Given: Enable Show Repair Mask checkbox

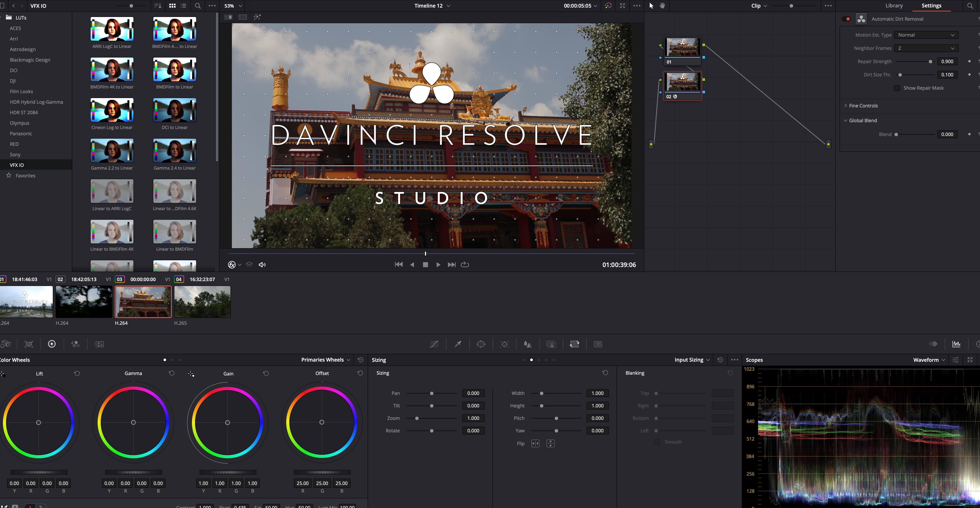Looking at the screenshot, I should (897, 88).
